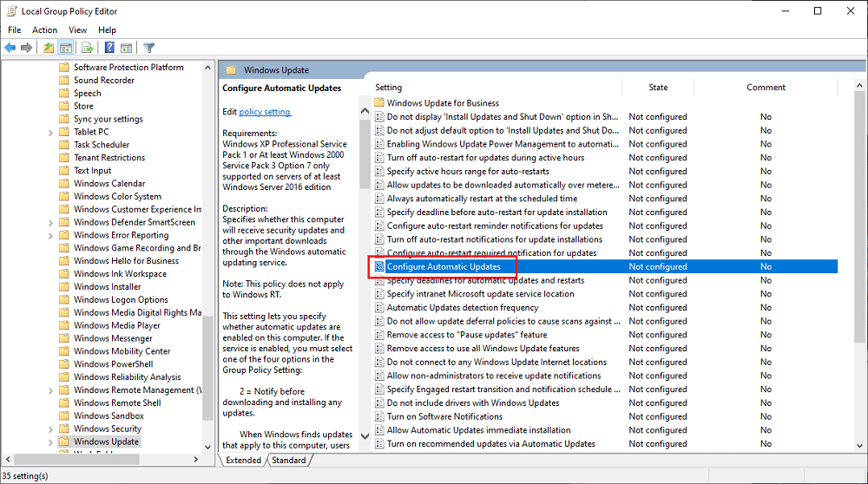Click the folder icon next to Windows PowerShell
The height and width of the screenshot is (484, 868).
[x=64, y=364]
